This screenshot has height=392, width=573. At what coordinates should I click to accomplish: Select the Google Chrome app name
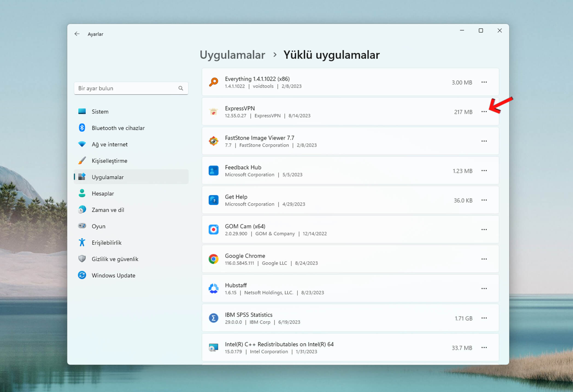(x=245, y=256)
